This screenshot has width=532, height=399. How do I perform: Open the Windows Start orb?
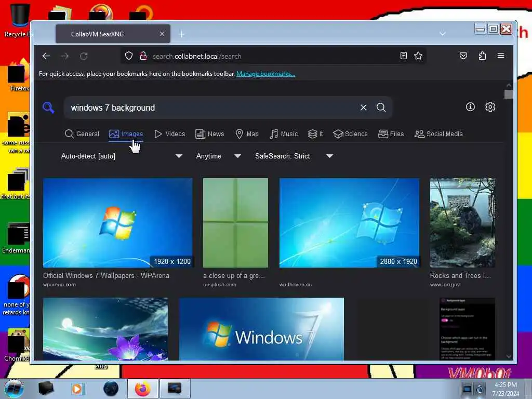pos(14,389)
